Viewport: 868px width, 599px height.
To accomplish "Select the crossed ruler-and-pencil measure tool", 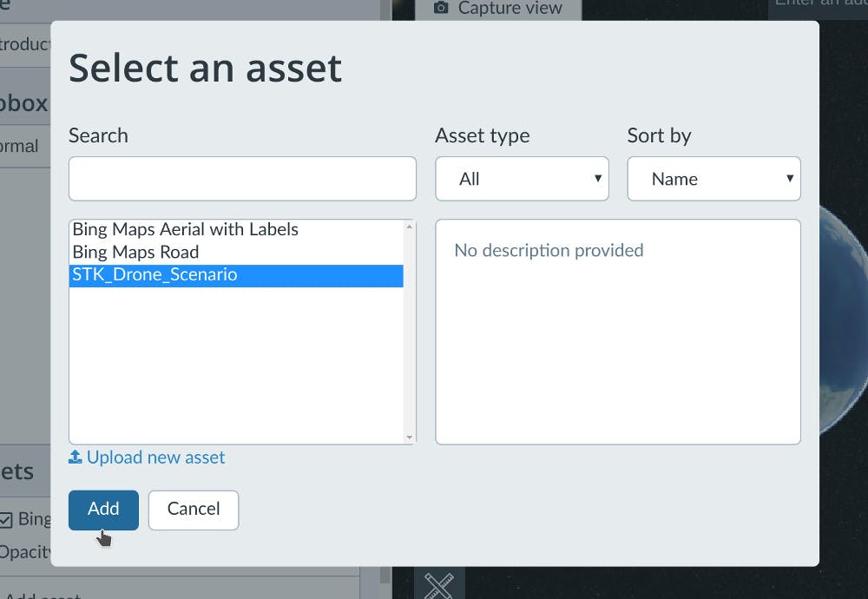I will (x=439, y=585).
